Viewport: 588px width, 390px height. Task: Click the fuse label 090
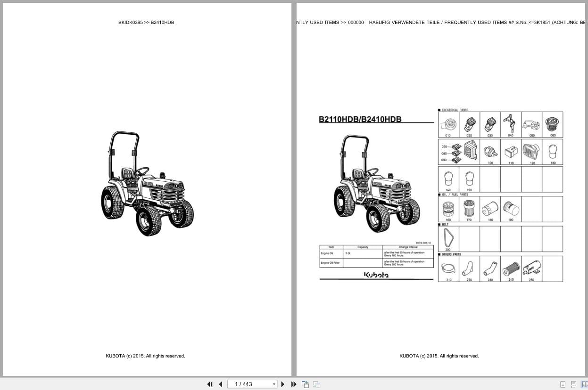[x=444, y=160]
